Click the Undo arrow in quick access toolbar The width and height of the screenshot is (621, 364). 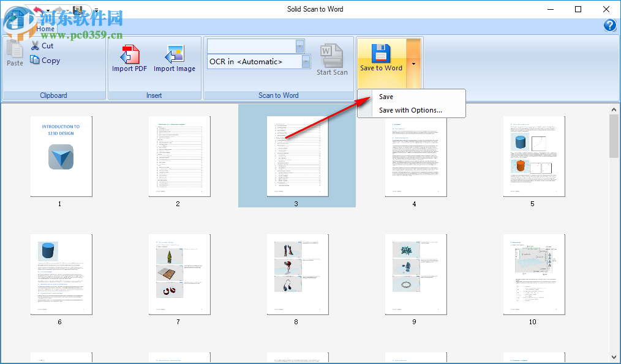pos(37,10)
